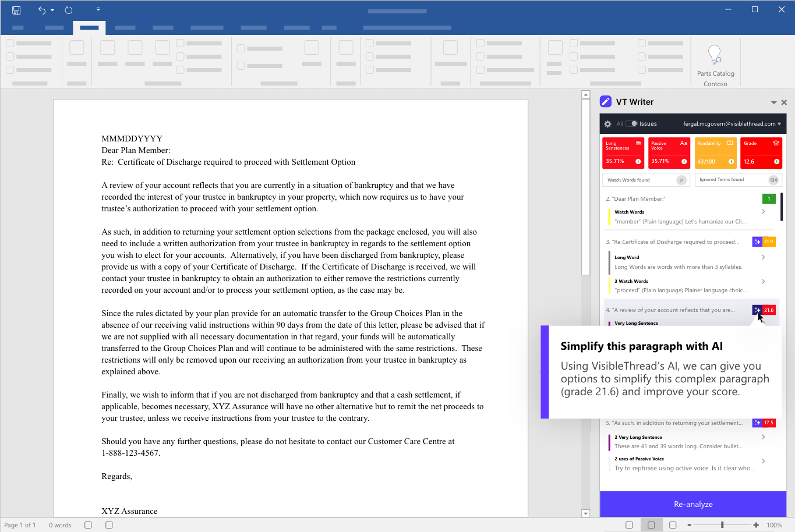Open the VT Writer pane options arrow
Viewport: 795px width, 532px height.
pos(773,102)
